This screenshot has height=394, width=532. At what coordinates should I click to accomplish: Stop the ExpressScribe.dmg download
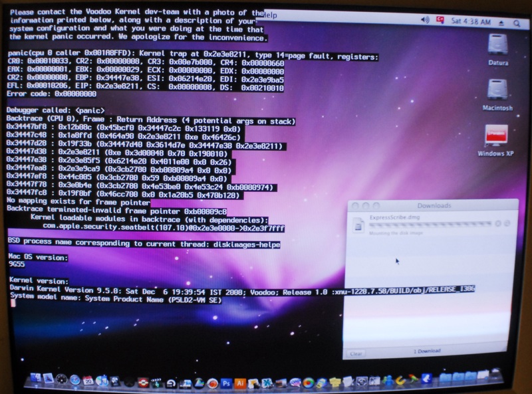pos(497,223)
